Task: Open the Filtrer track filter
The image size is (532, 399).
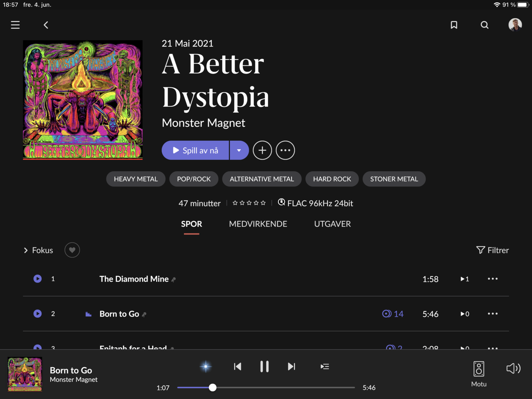Action: click(492, 250)
